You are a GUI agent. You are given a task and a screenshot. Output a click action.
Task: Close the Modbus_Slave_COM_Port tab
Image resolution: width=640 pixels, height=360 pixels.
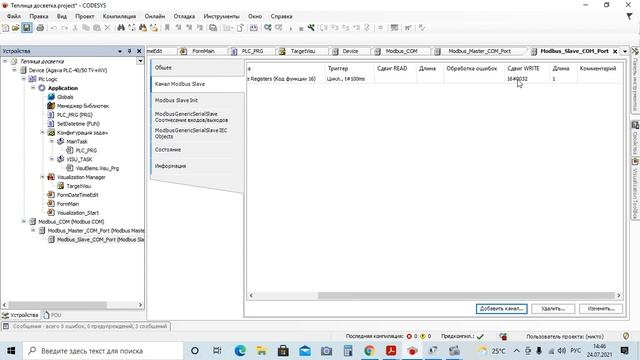tap(615, 51)
